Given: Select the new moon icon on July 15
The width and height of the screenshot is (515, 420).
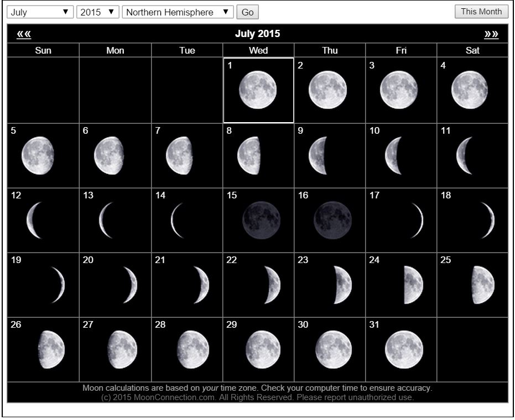Looking at the screenshot, I should point(261,220).
